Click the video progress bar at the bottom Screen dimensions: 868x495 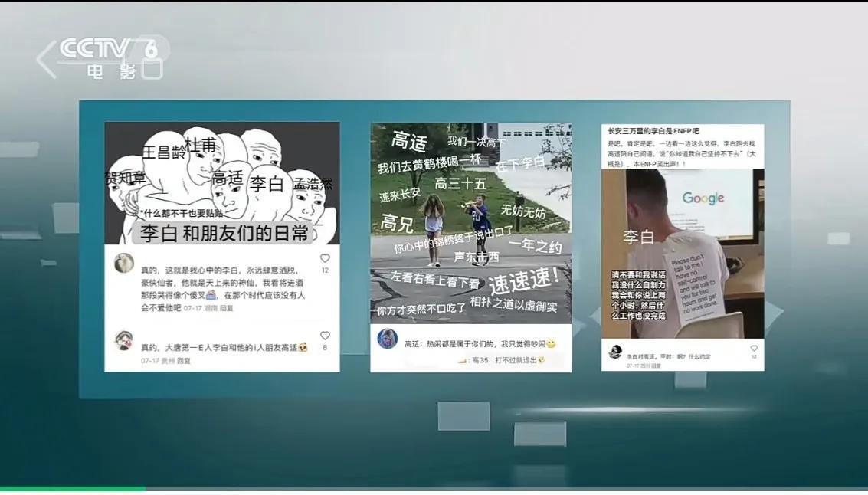[434, 488]
